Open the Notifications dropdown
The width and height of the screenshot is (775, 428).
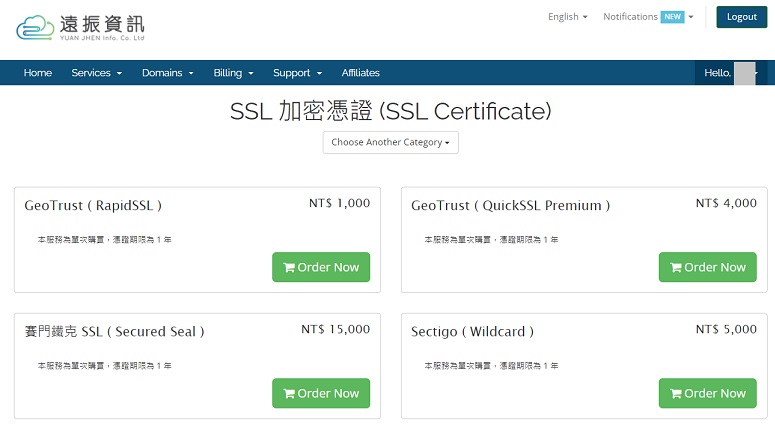648,17
